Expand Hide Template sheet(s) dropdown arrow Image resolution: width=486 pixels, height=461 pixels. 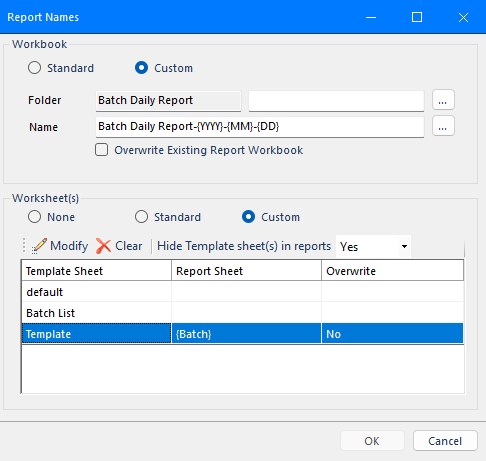coord(404,247)
